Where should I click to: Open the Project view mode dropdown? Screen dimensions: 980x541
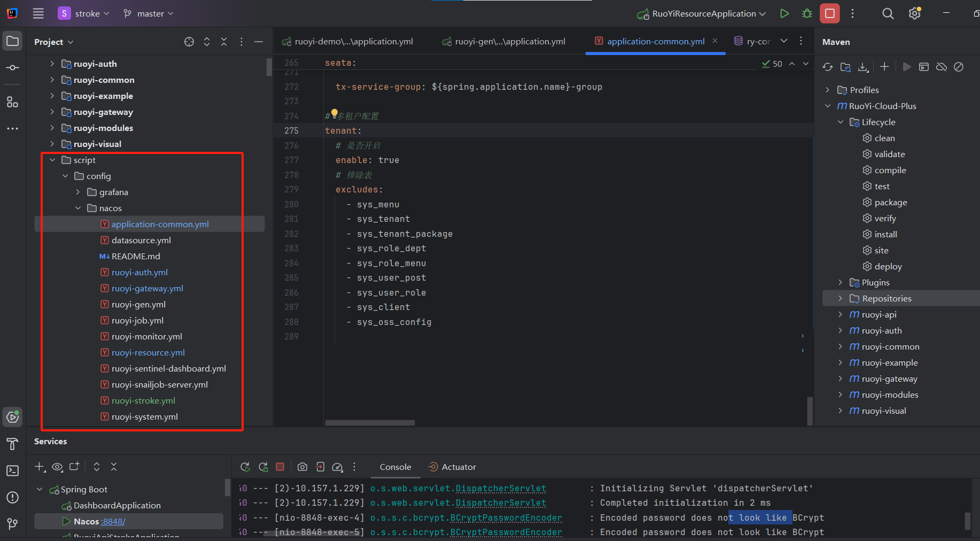pyautogui.click(x=54, y=42)
